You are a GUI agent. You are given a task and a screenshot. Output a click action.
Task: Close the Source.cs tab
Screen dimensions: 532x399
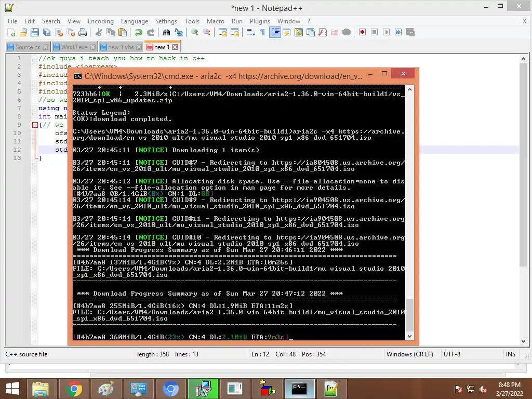click(x=46, y=47)
